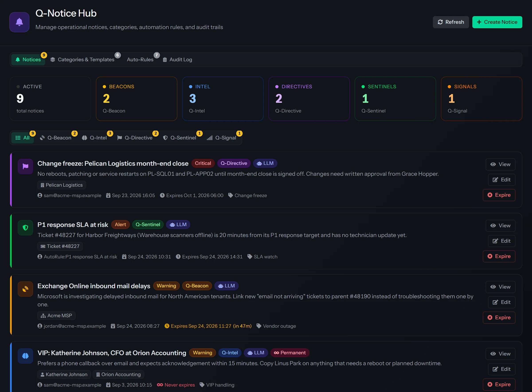This screenshot has height=392, width=532.
Task: Switch to the Notices tab
Action: coord(28,59)
